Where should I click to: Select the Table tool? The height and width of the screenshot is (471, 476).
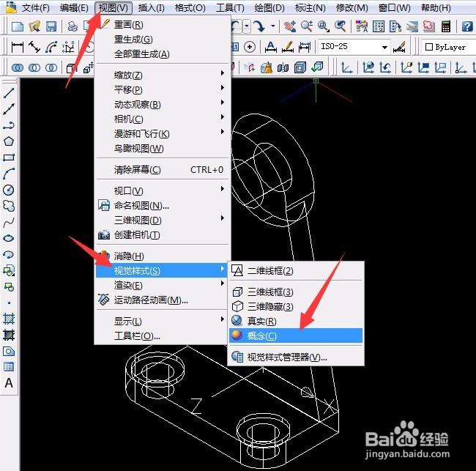tap(9, 367)
